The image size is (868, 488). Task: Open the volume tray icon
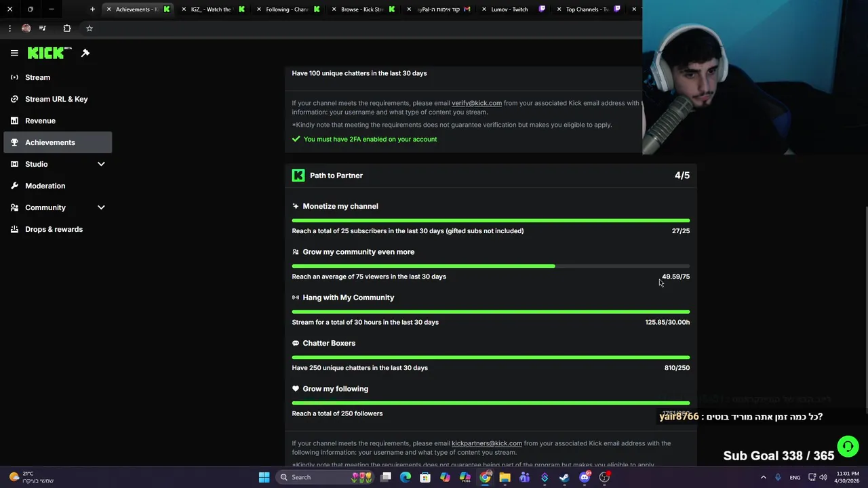pyautogui.click(x=823, y=477)
